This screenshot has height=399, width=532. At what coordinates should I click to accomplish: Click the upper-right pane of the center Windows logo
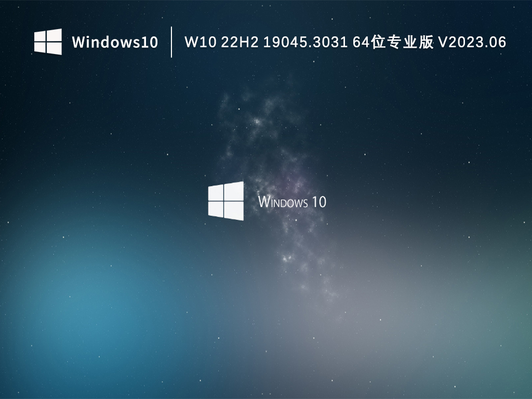pyautogui.click(x=235, y=191)
